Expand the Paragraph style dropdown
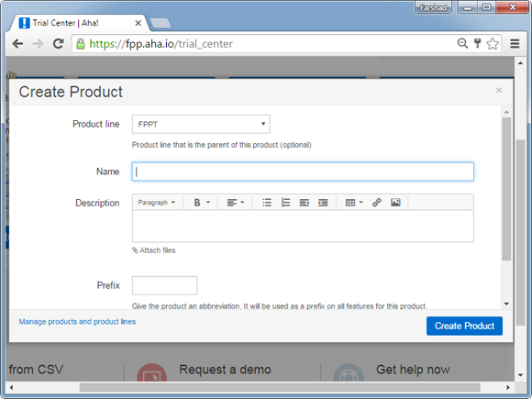This screenshot has width=532, height=399. 157,203
